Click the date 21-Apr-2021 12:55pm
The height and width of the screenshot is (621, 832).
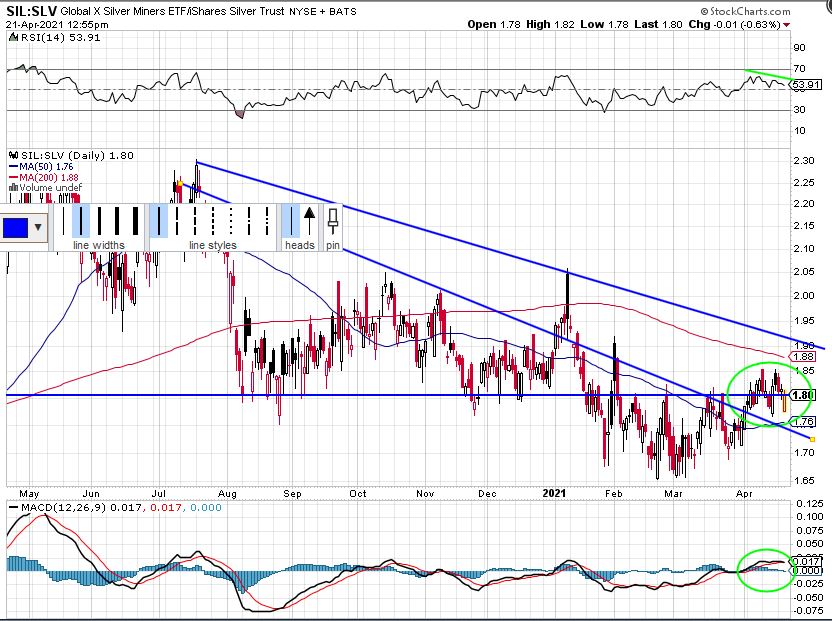[x=57, y=24]
